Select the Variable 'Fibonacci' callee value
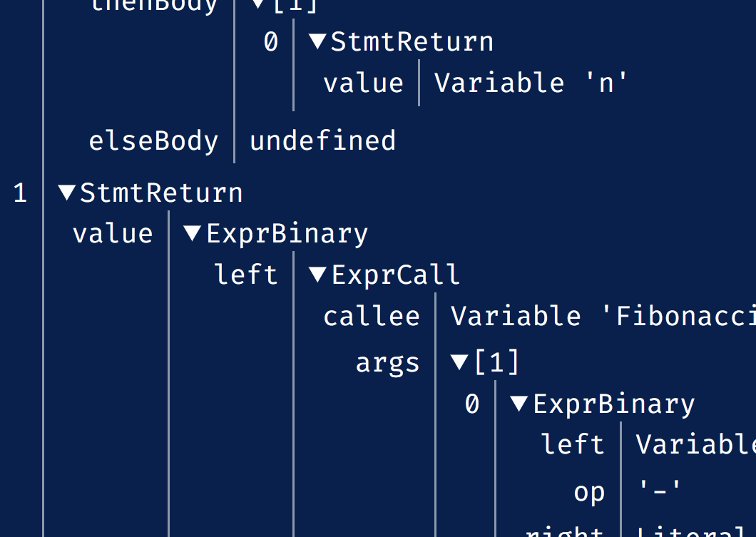Image resolution: width=756 pixels, height=537 pixels. click(x=603, y=316)
